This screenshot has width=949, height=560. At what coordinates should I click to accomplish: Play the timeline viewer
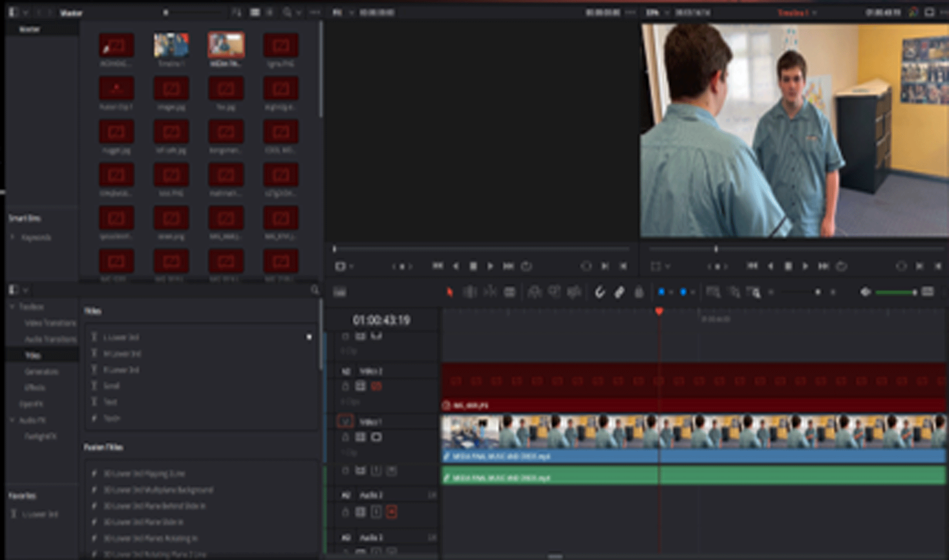[805, 266]
